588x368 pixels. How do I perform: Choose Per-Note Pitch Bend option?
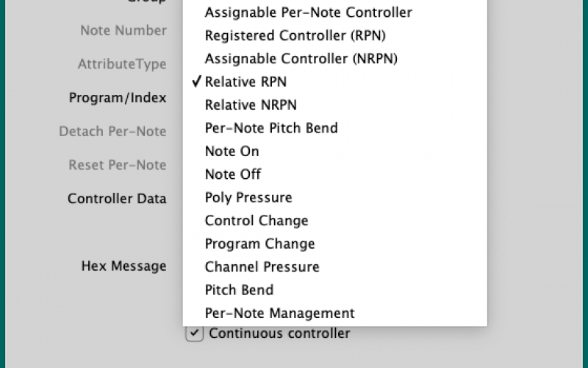point(271,128)
